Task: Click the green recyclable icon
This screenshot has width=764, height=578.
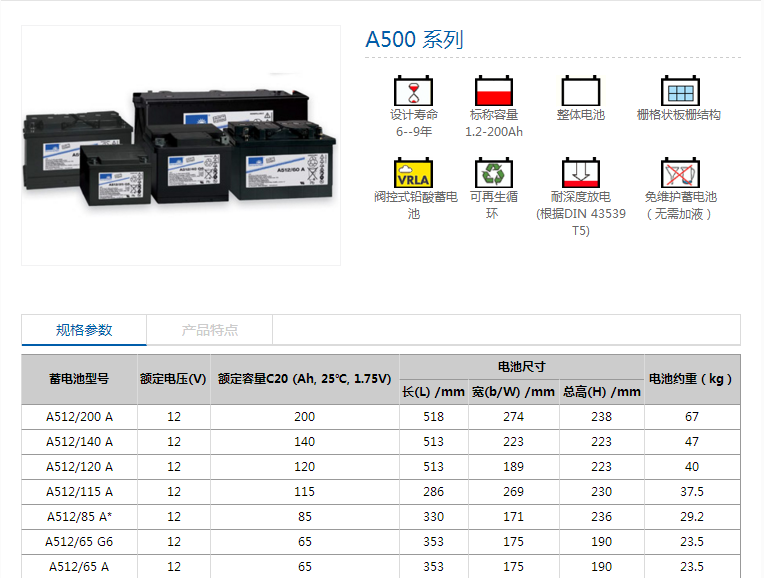Action: (x=493, y=173)
